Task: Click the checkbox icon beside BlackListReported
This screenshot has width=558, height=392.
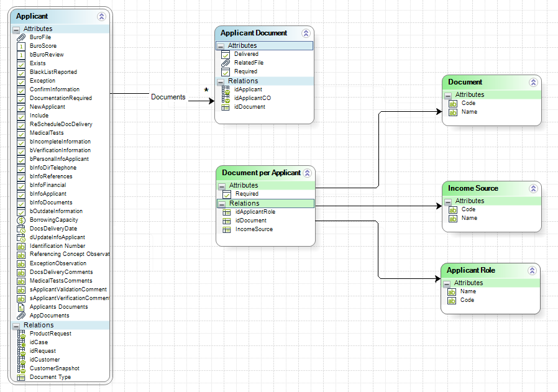Action: tap(21, 72)
